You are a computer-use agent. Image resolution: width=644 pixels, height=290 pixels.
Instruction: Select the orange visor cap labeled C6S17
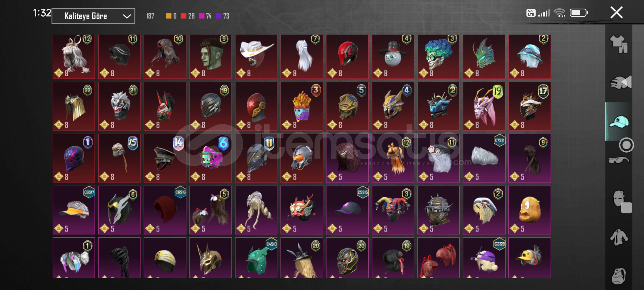(x=74, y=210)
